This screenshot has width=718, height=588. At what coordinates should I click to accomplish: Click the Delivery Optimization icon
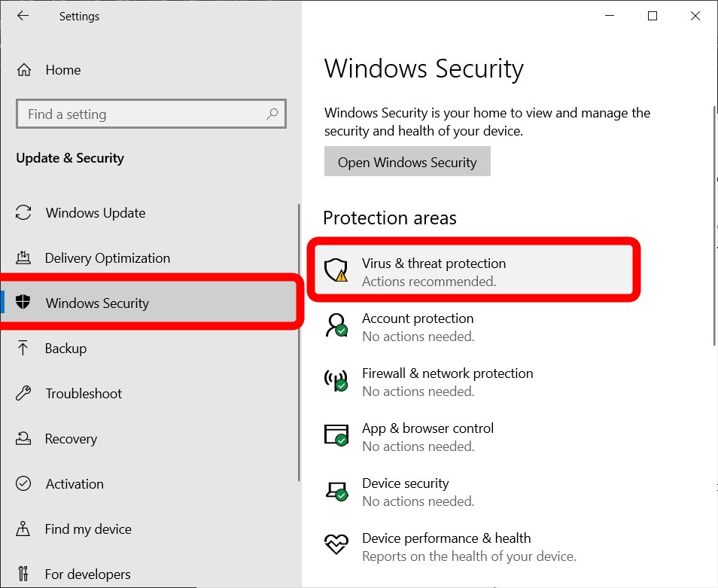[x=23, y=257]
